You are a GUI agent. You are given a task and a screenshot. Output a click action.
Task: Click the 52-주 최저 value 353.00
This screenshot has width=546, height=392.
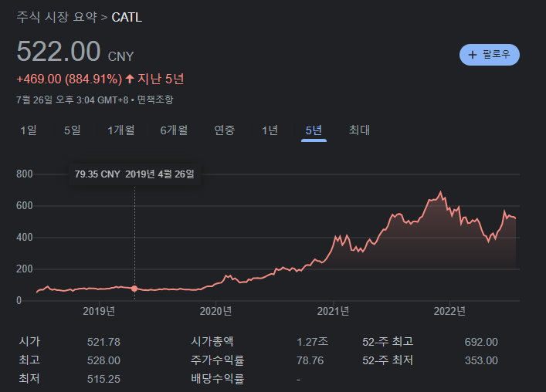point(481,360)
